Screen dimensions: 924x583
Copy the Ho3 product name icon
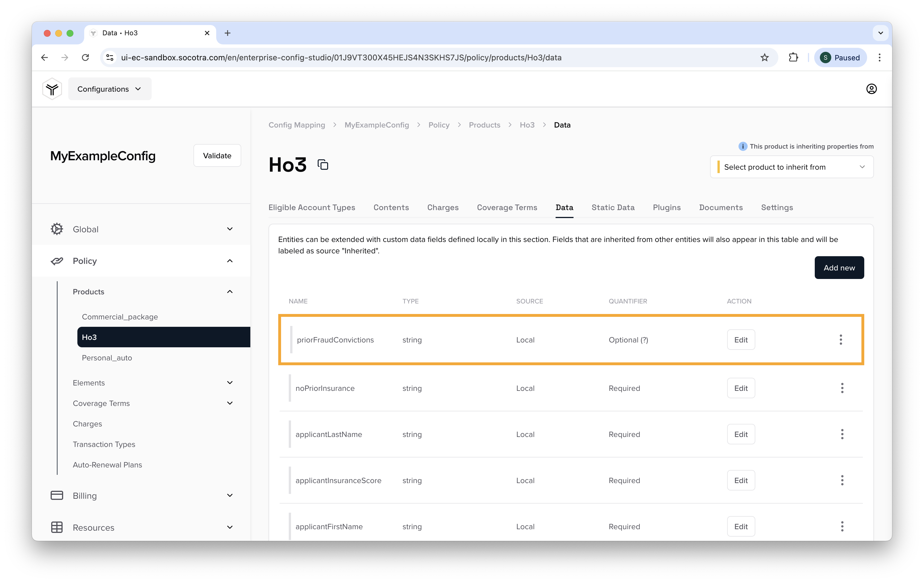click(x=323, y=165)
